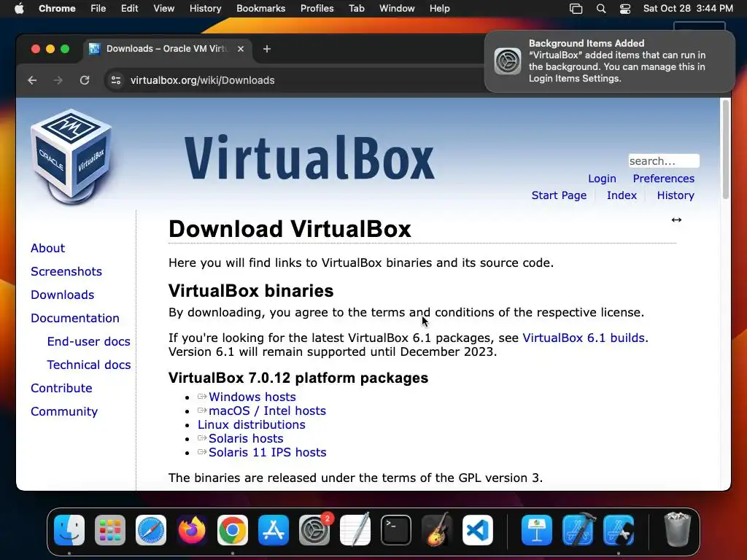
Task: Open System Settings in the dock
Action: point(314,530)
